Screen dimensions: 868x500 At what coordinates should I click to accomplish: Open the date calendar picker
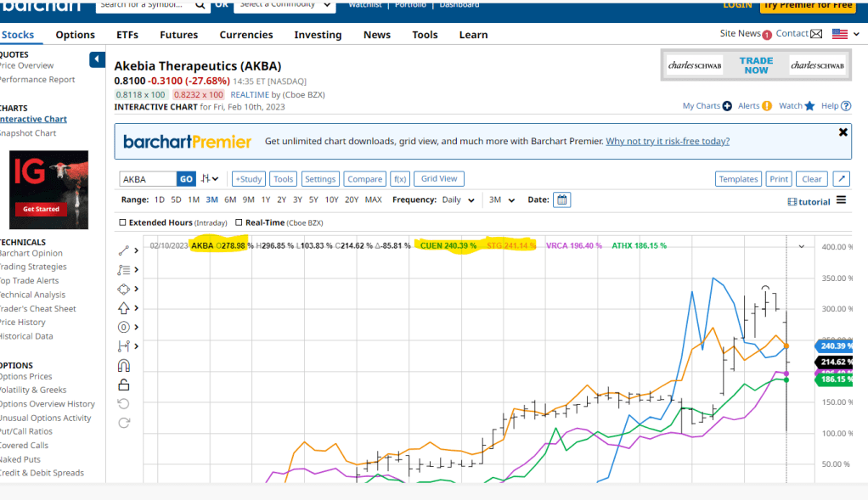pyautogui.click(x=561, y=200)
